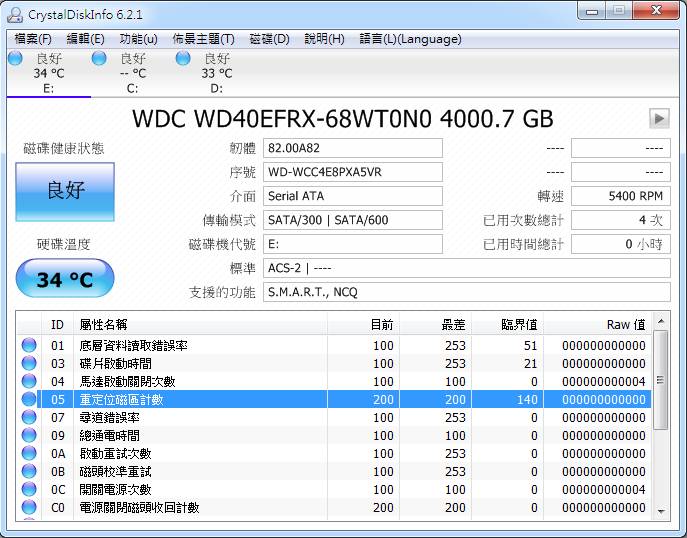This screenshot has height=538, width=687.
Task: Select the 磁頭校準重試 attribute row
Action: pyautogui.click(x=334, y=471)
